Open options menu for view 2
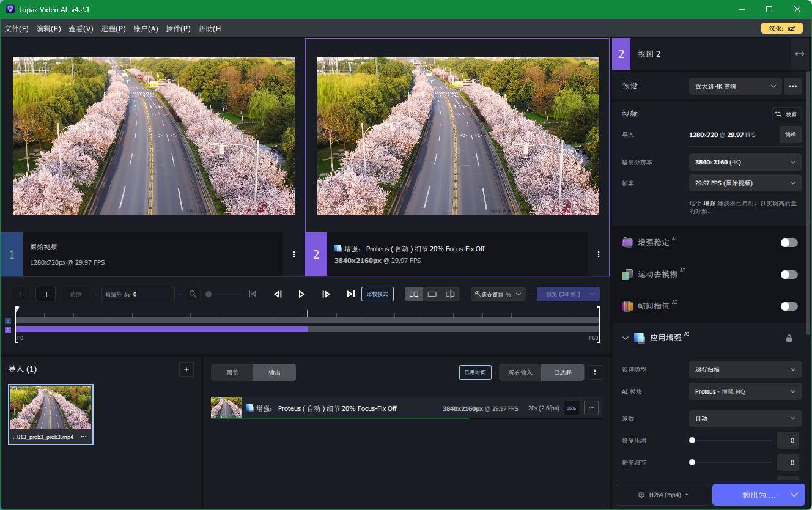 (x=599, y=254)
